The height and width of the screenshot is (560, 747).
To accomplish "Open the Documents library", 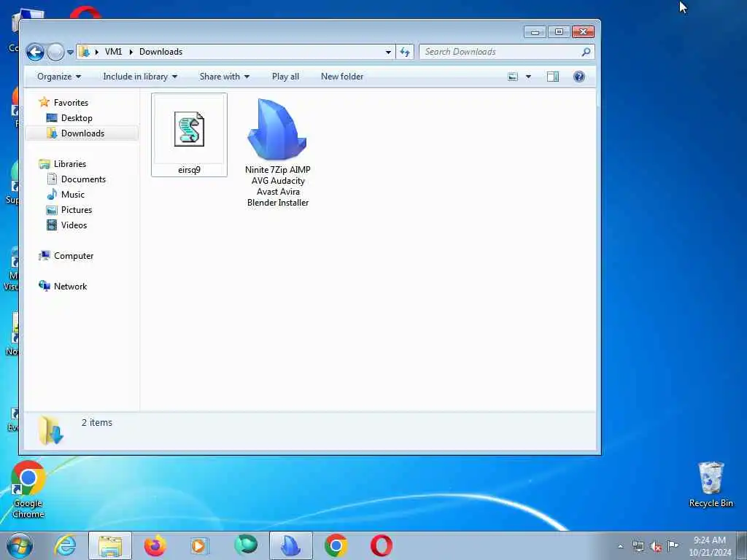I will 83,179.
